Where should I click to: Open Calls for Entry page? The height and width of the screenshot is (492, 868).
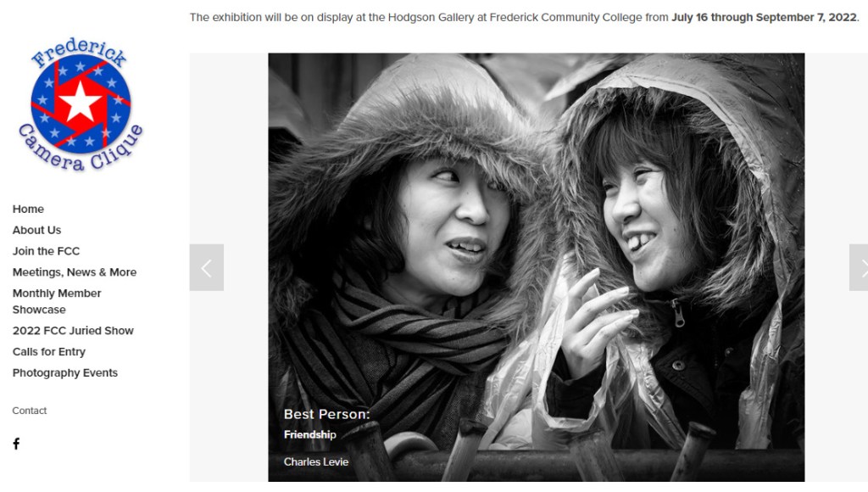tap(48, 352)
